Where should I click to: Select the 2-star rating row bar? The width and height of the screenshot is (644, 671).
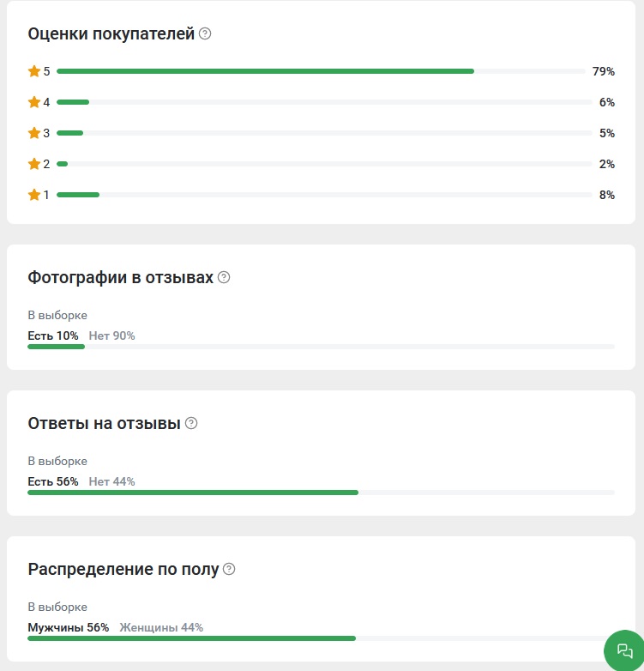[324, 164]
